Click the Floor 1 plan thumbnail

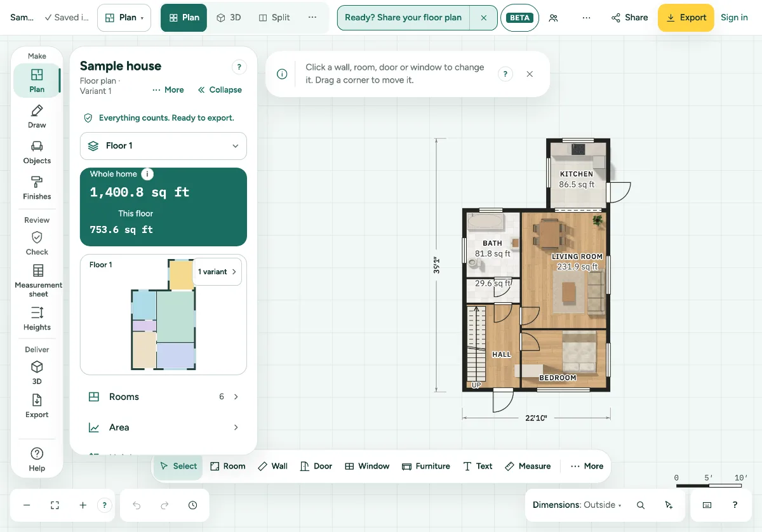162,315
